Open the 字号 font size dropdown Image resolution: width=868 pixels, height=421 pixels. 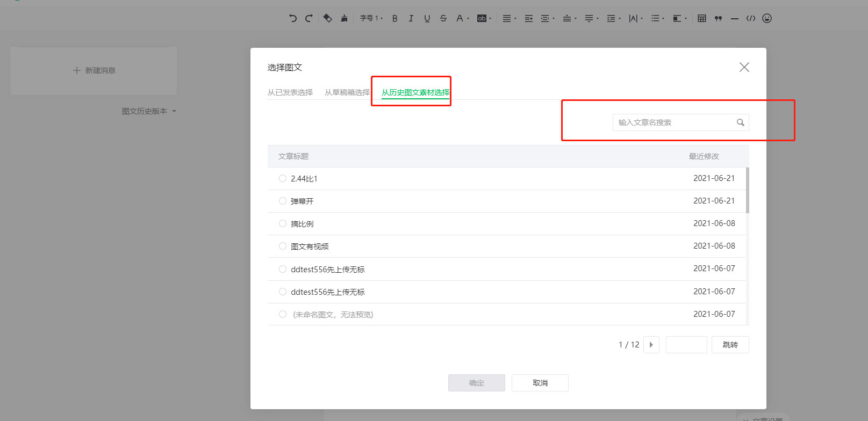(371, 18)
